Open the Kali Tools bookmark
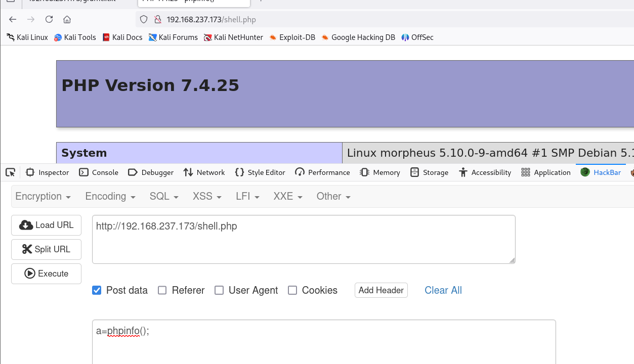This screenshot has height=364, width=634. click(x=75, y=37)
